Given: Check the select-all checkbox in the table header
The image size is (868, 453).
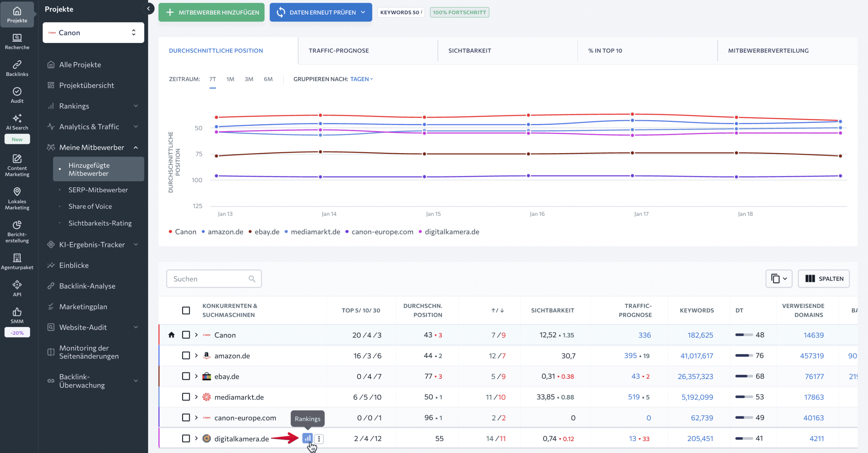Looking at the screenshot, I should [186, 310].
